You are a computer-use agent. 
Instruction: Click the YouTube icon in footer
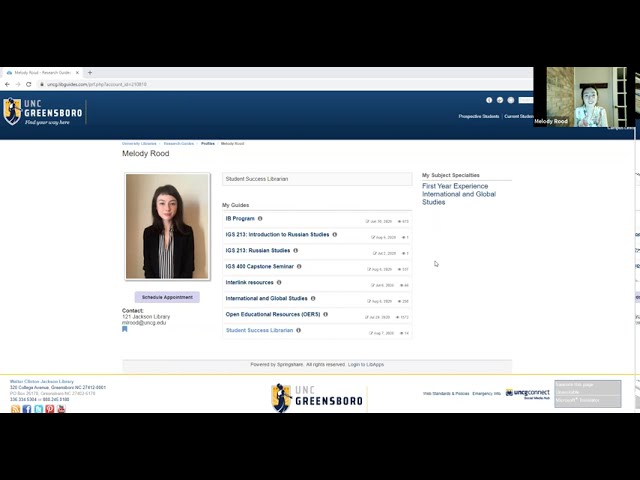(x=61, y=409)
